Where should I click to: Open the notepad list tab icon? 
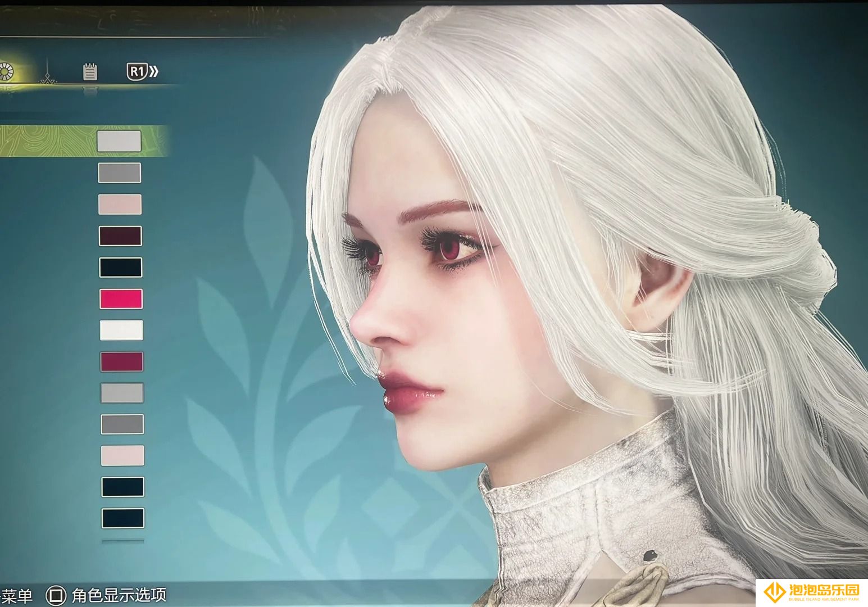pos(90,71)
